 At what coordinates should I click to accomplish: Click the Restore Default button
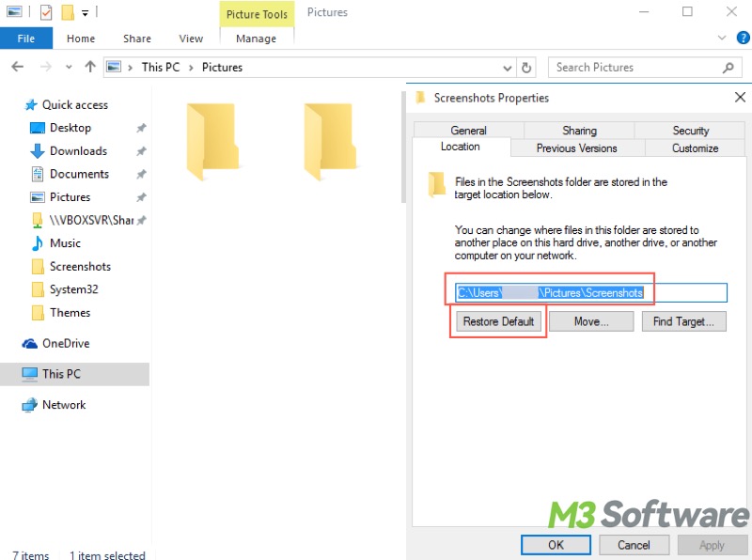(498, 321)
